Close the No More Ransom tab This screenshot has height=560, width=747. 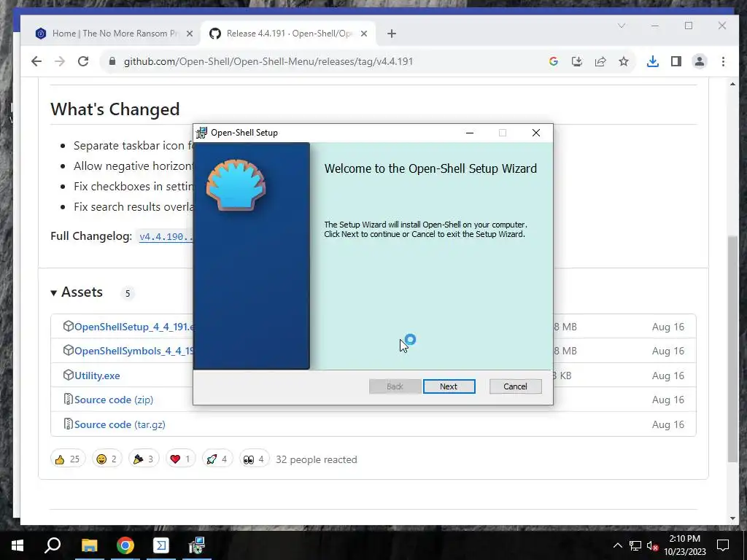[189, 34]
